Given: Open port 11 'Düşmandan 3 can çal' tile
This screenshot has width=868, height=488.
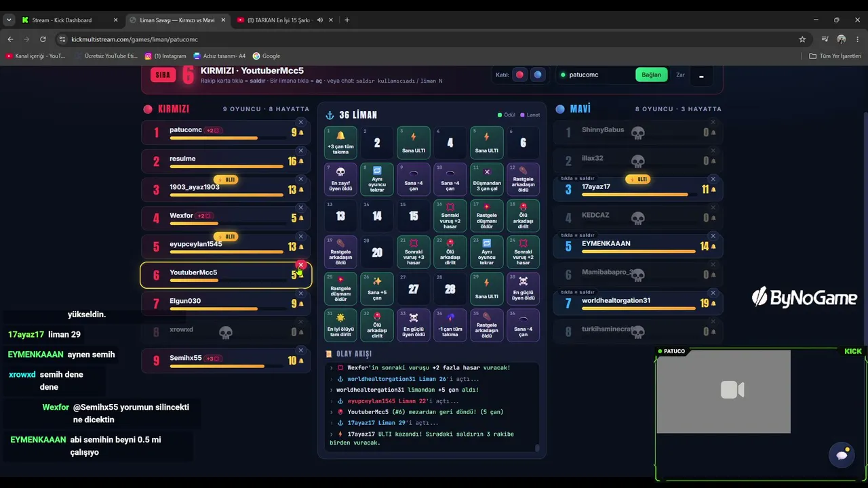Looking at the screenshot, I should pos(486,179).
